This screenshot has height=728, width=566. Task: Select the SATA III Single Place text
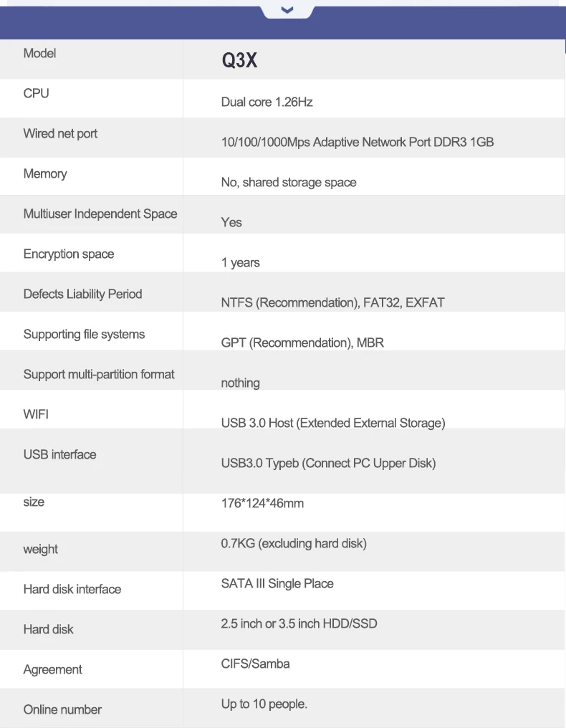point(277,584)
